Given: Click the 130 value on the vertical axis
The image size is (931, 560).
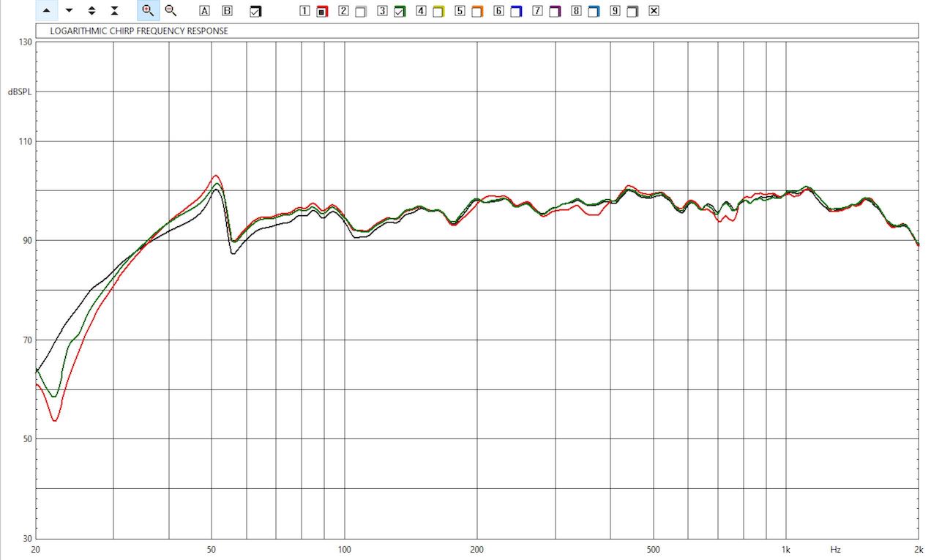Looking at the screenshot, I should (24, 42).
